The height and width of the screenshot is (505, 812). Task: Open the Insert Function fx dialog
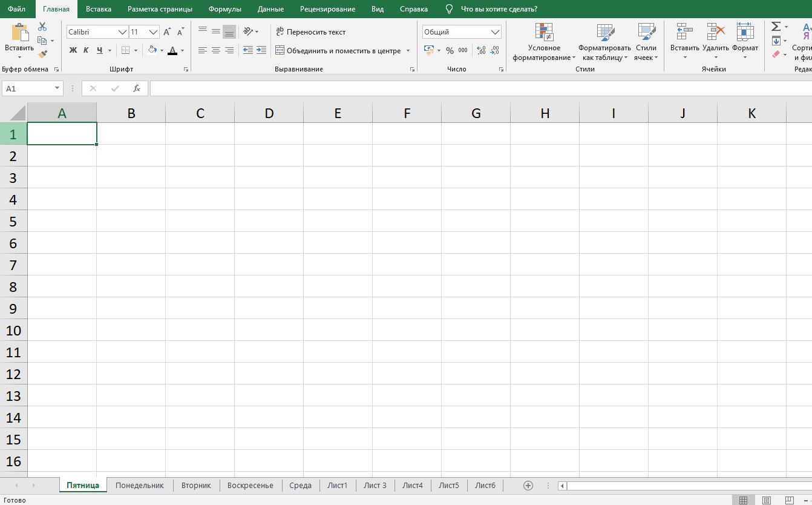137,88
